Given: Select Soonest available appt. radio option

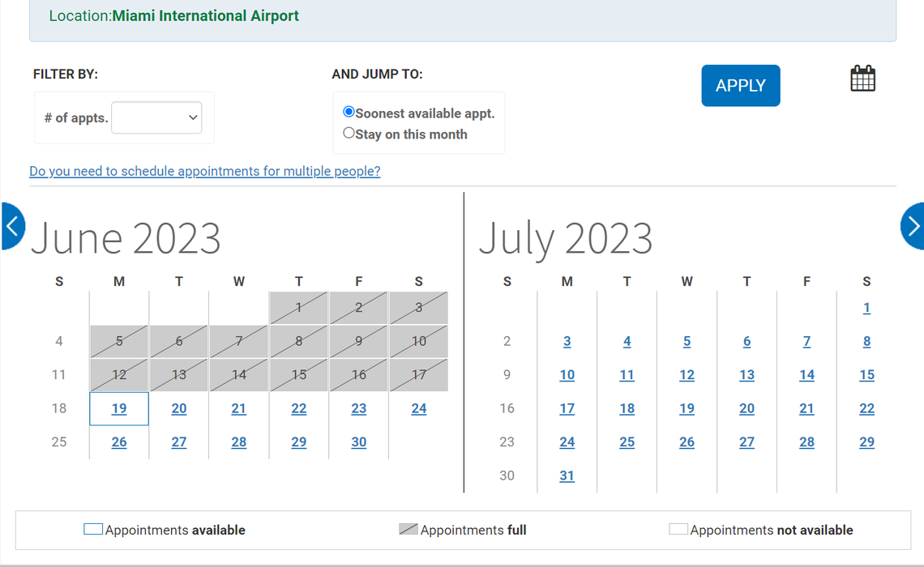Looking at the screenshot, I should tap(349, 112).
